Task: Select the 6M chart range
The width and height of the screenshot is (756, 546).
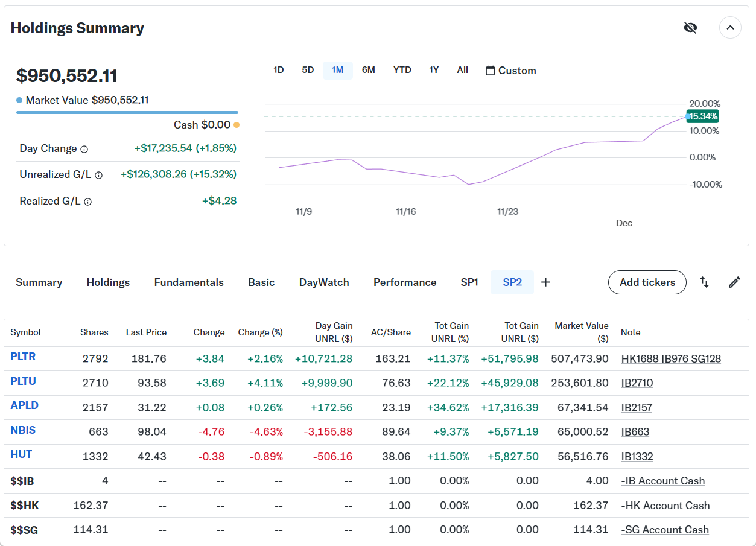Action: tap(368, 70)
